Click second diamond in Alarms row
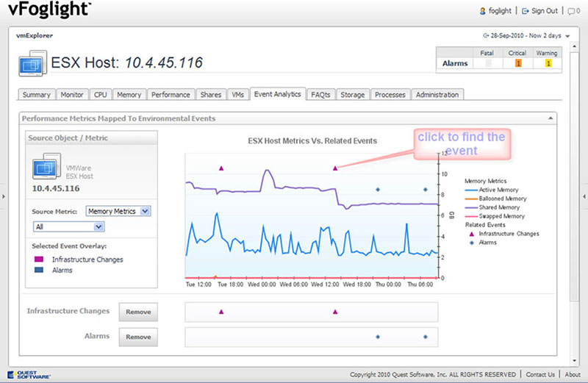This screenshot has width=588, height=383. (426, 337)
